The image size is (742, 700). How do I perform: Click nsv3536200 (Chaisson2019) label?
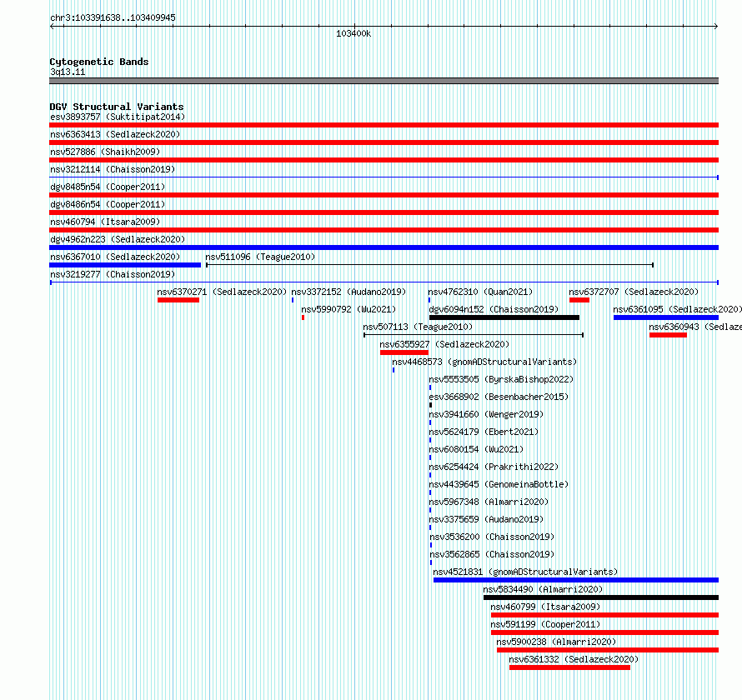point(492,537)
